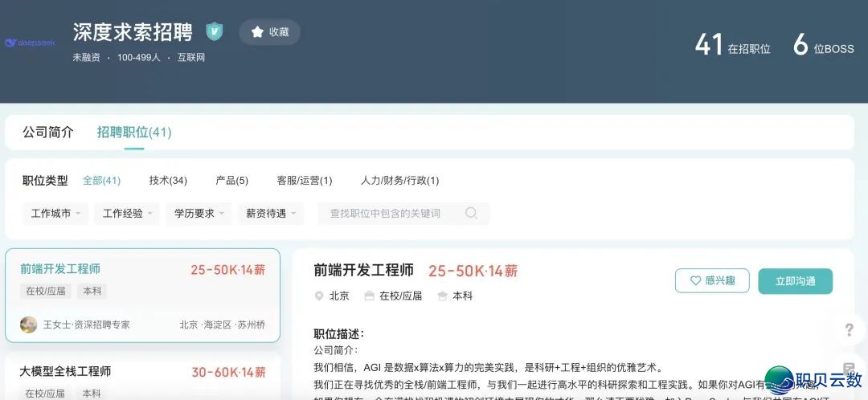This screenshot has width=868, height=400.
Task: Click 王女士 recruiter avatar
Action: tap(28, 324)
